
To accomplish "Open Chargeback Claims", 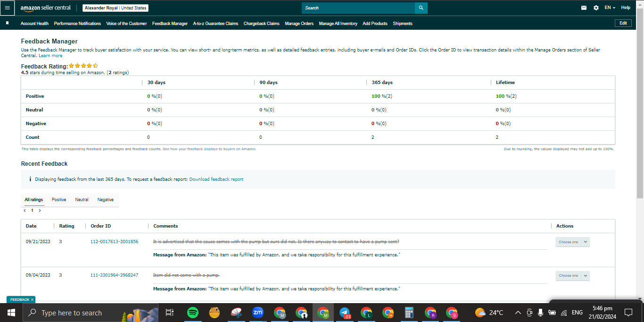I will click(262, 24).
